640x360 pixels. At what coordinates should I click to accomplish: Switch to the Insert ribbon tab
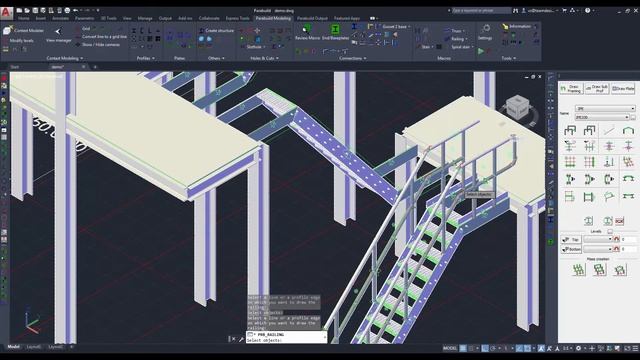coord(41,18)
